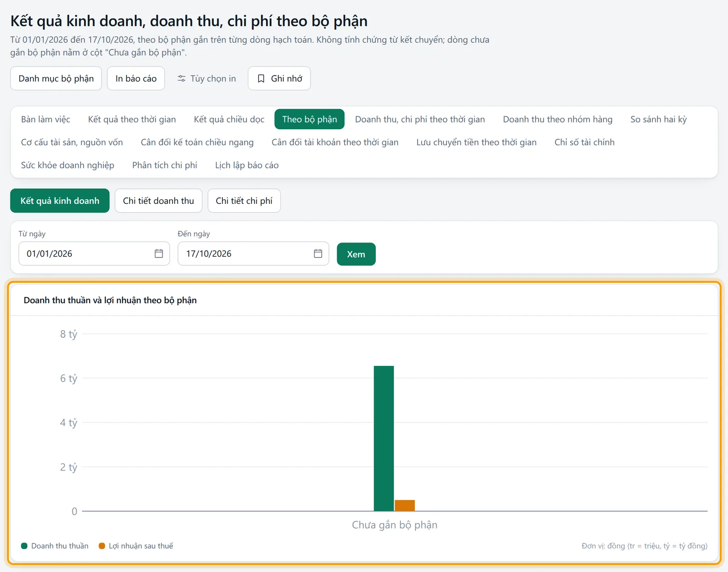
Task: Click the Chưa gắn bộ phận axis label
Action: 394,525
